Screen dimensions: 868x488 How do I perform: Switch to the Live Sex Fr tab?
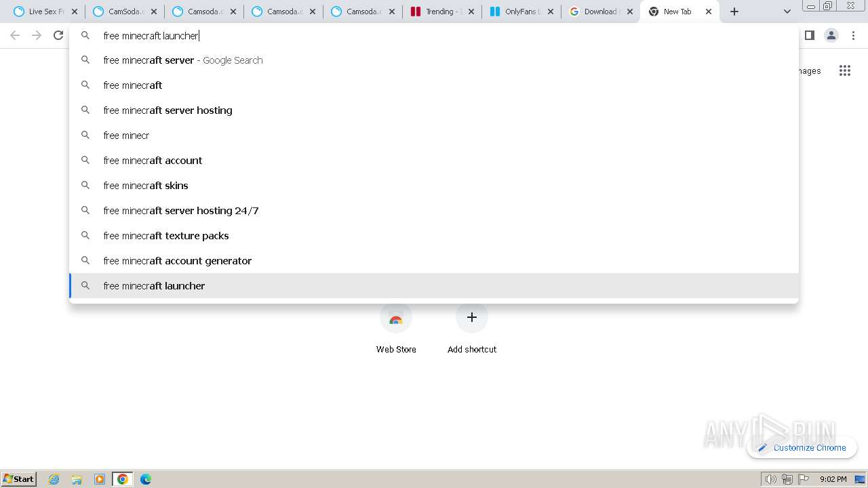point(45,12)
